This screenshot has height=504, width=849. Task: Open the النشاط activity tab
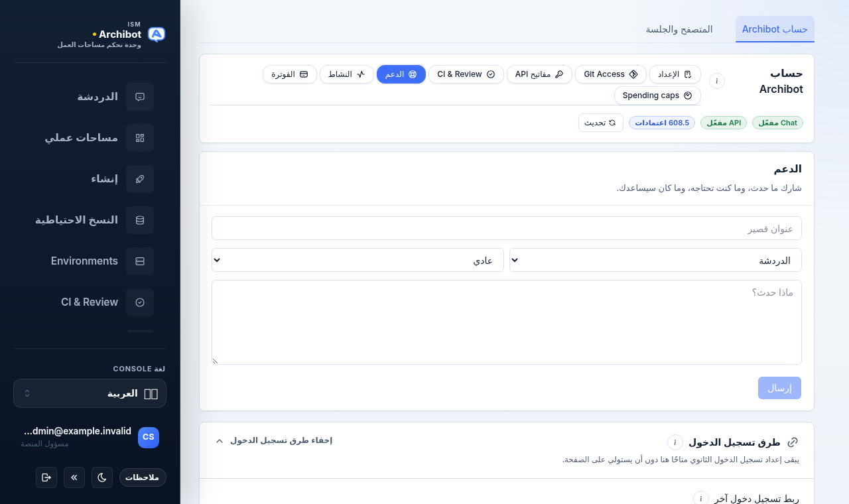click(x=347, y=74)
